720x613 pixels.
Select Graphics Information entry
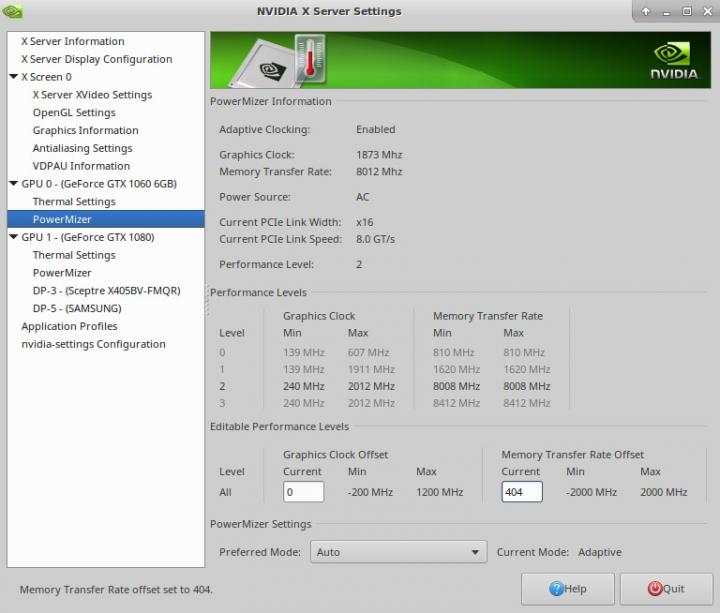coord(85,130)
